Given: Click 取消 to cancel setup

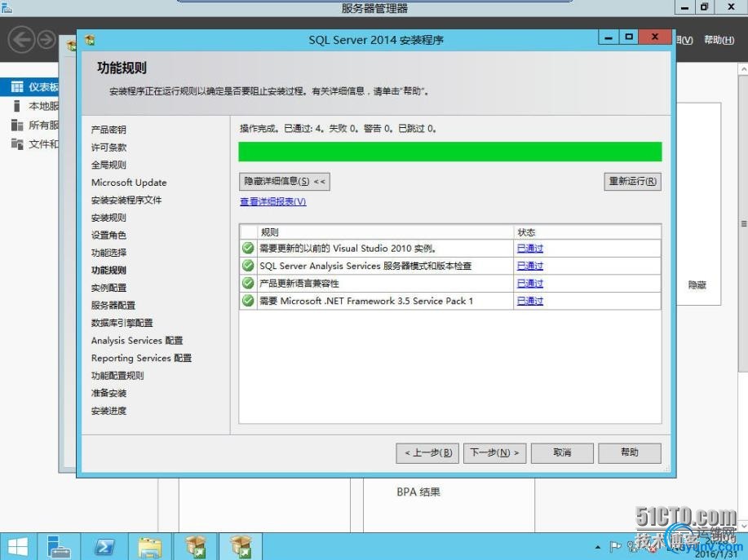Looking at the screenshot, I should point(563,452).
